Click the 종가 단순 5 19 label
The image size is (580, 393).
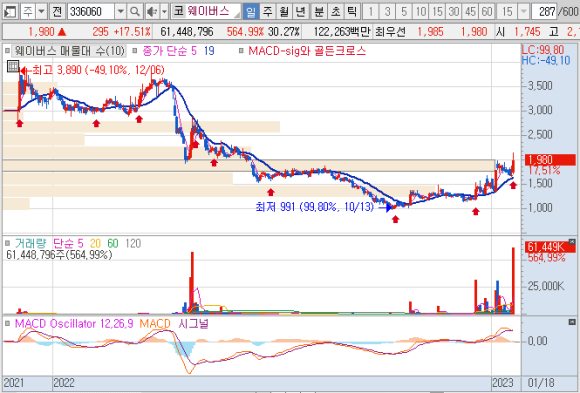point(178,51)
